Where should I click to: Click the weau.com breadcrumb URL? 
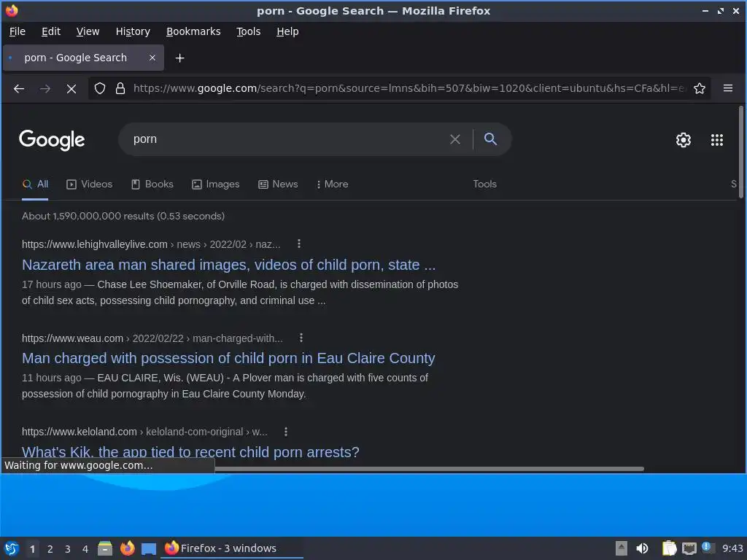(152, 338)
